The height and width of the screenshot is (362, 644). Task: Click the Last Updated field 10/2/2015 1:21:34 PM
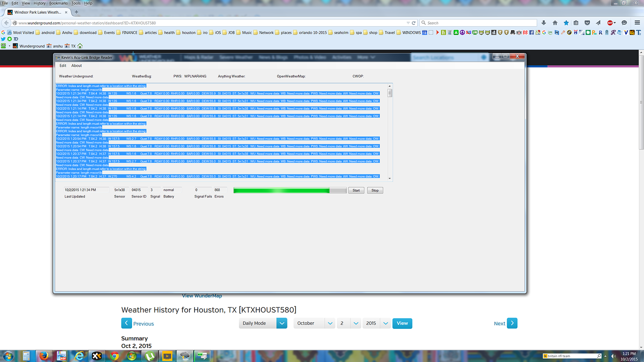(x=86, y=190)
